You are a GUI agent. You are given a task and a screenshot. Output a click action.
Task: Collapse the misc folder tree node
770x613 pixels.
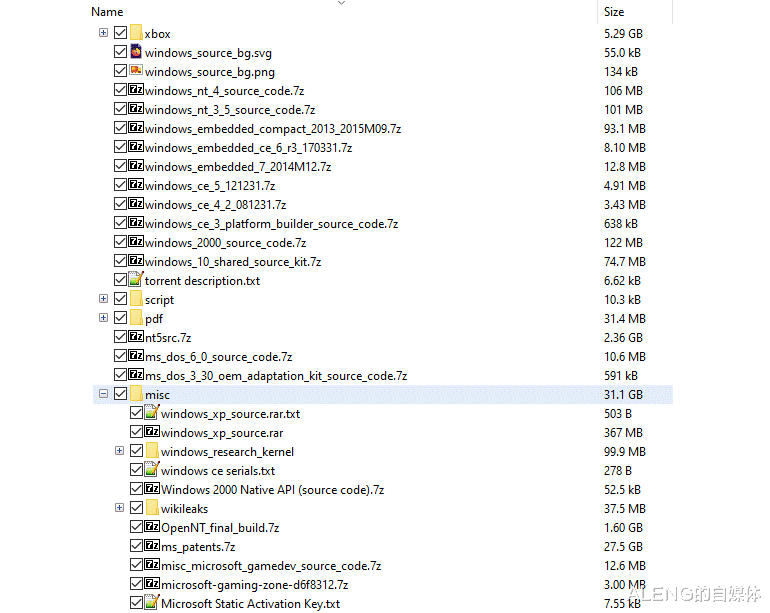103,394
